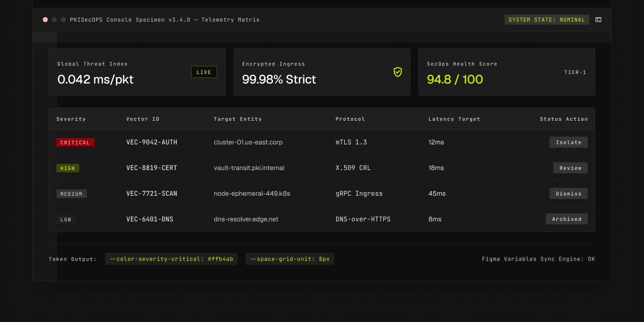Screen dimensions: 644x322
Task: Click the Encrypted Ingress label
Action: 274,64
